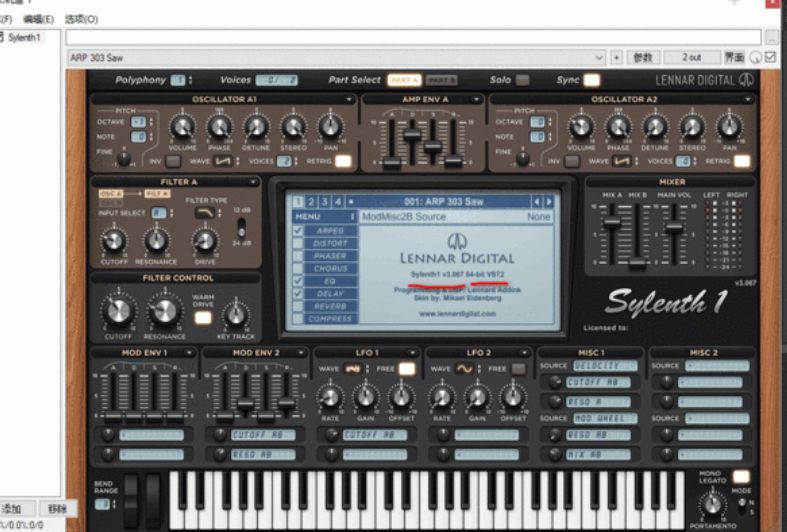This screenshot has width=787, height=532.
Task: Toggle Warm Drive switch
Action: pyautogui.click(x=203, y=318)
